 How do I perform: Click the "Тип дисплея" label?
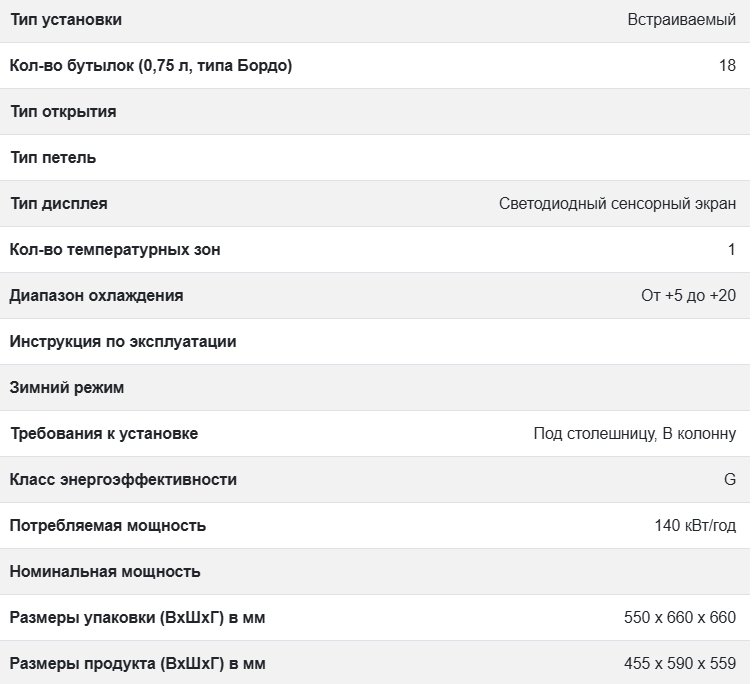[x=59, y=204]
